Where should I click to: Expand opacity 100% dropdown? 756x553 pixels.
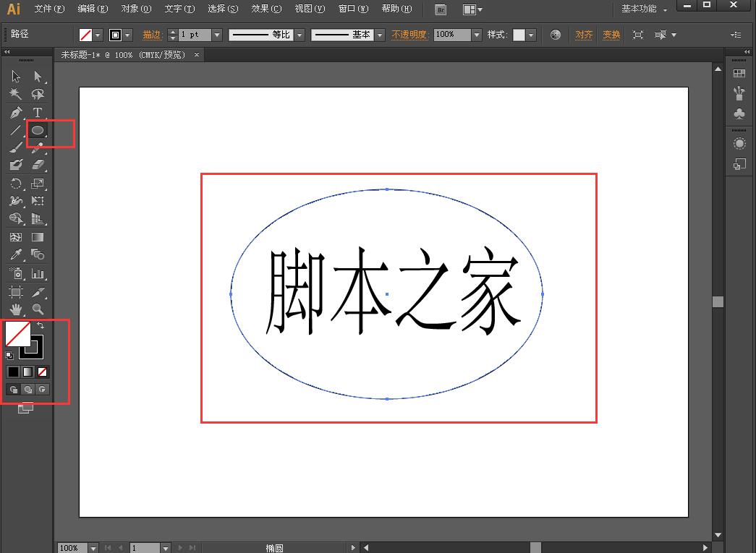click(x=477, y=35)
